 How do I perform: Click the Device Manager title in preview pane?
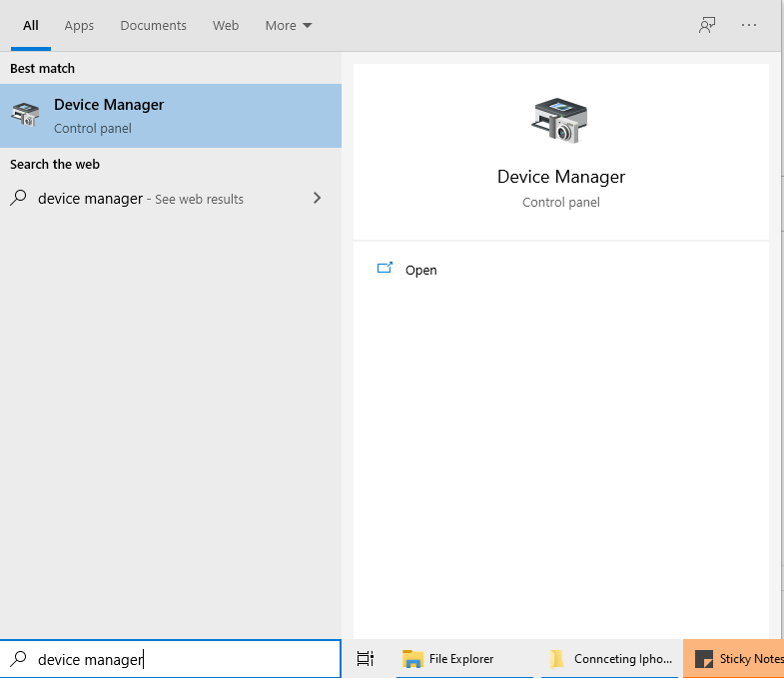(561, 177)
